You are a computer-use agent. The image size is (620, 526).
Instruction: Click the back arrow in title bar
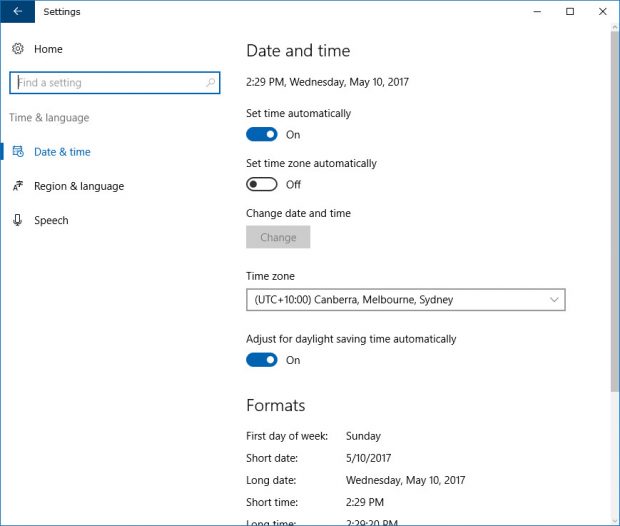(17, 11)
